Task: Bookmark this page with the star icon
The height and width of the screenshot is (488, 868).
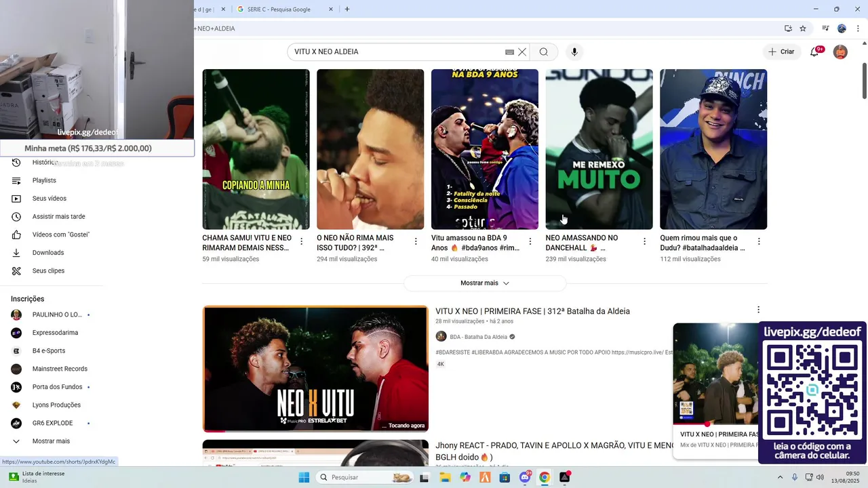Action: point(803,28)
